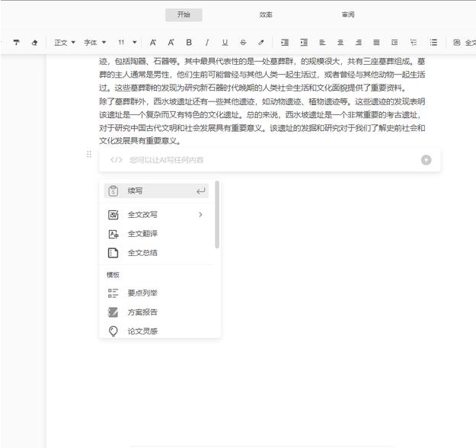Image resolution: width=476 pixels, height=448 pixels.
Task: Click the send button in AI prompt box
Action: (426, 160)
